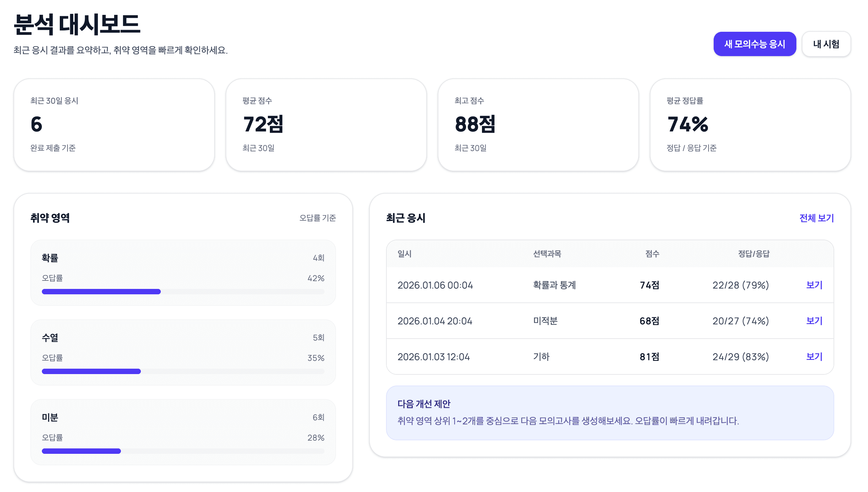The image size is (868, 492).
Task: Click the 분석 대시보드 page title
Action: point(78,23)
